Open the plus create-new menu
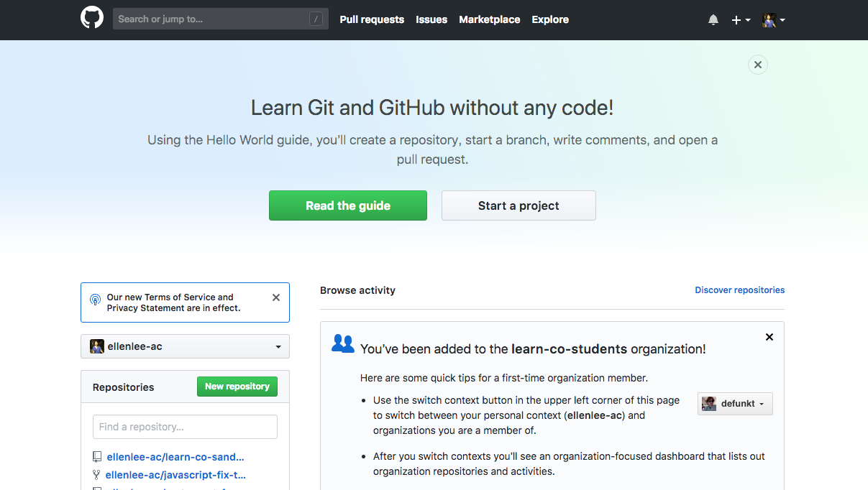Screen dimensions: 868x490 pos(741,20)
